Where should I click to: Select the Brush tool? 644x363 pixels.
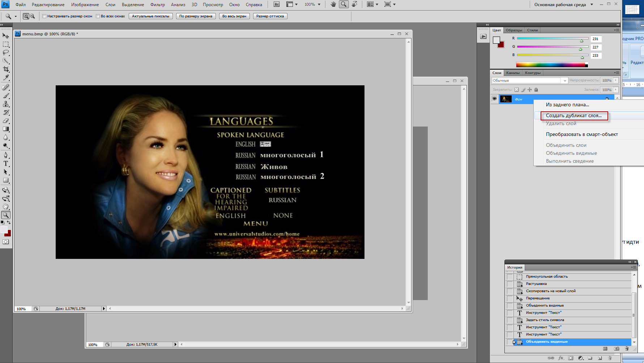6,96
